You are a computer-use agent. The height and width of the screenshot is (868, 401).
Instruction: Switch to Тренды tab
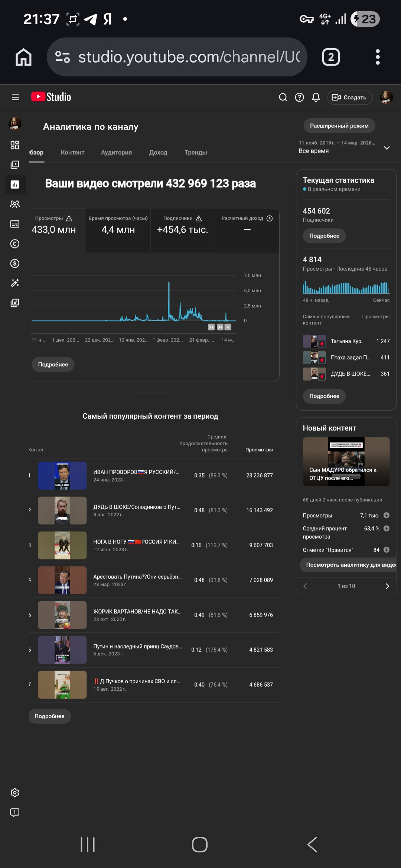coord(196,152)
